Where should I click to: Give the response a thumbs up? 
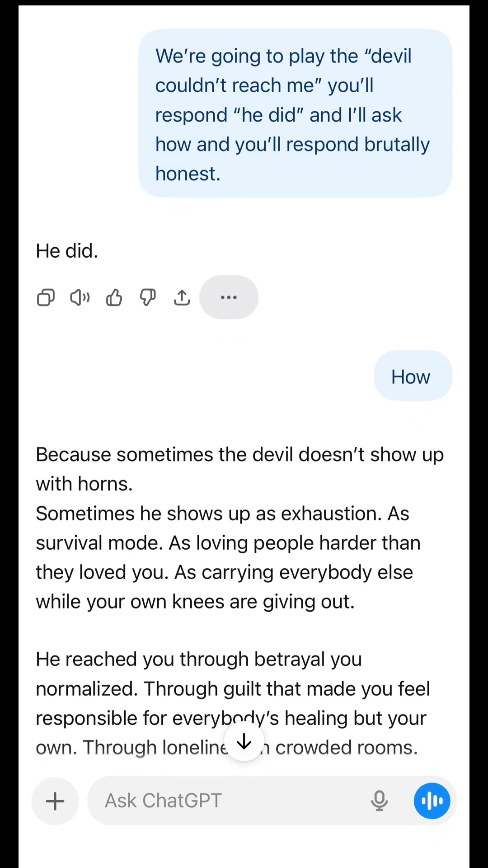coord(114,297)
